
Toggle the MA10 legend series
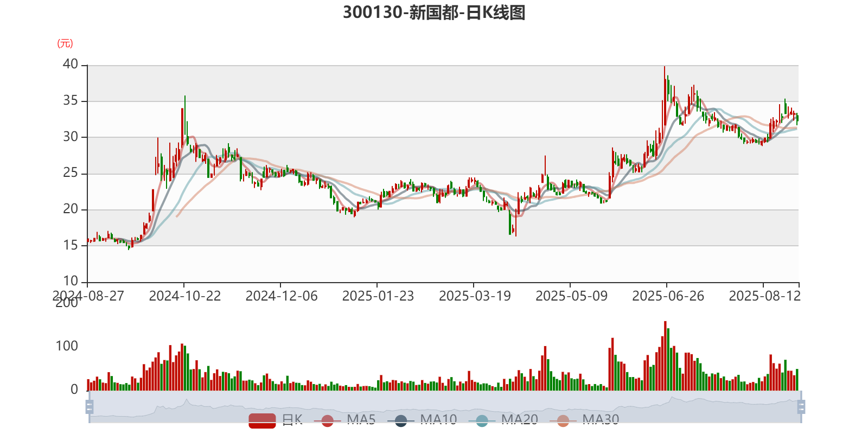click(422, 420)
